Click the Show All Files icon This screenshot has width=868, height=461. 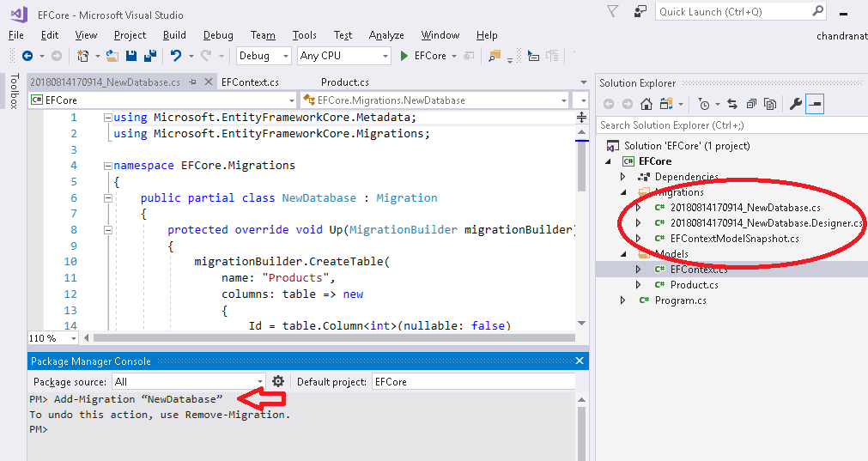[x=769, y=104]
